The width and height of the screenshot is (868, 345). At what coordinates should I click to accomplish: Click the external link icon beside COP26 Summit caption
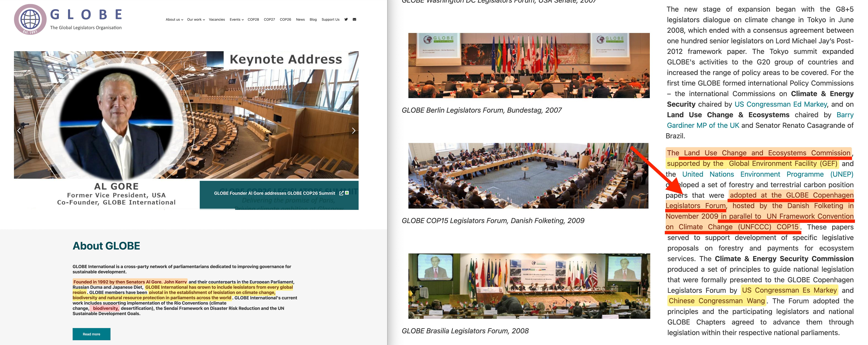point(341,193)
